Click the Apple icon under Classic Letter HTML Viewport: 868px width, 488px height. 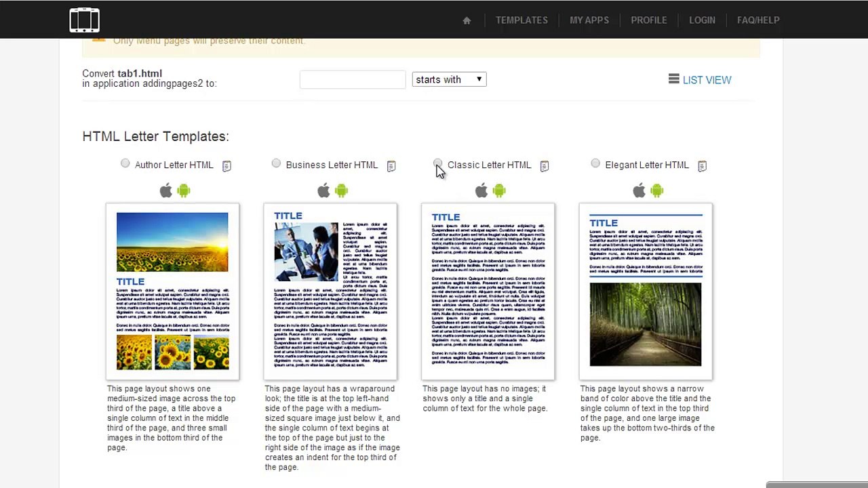point(481,190)
